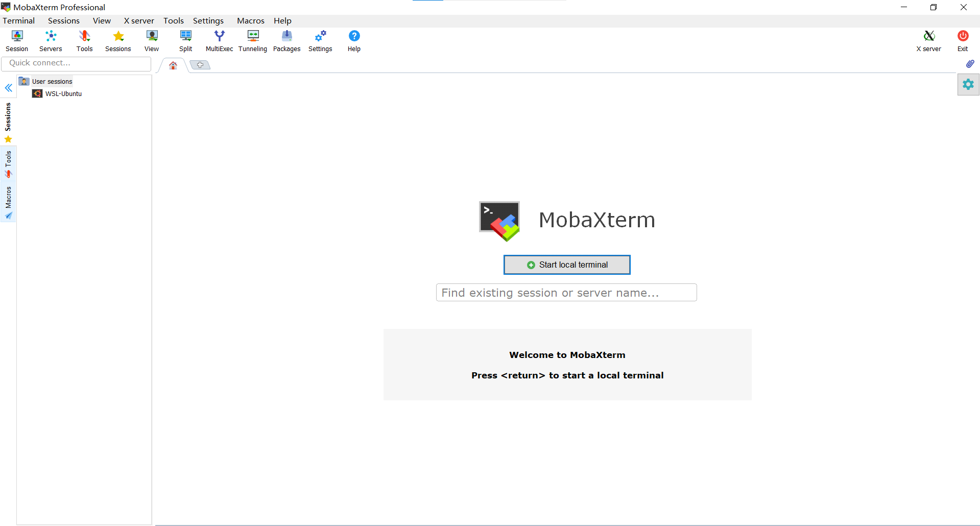
Task: Click the teal gear icon at right
Action: tap(968, 84)
